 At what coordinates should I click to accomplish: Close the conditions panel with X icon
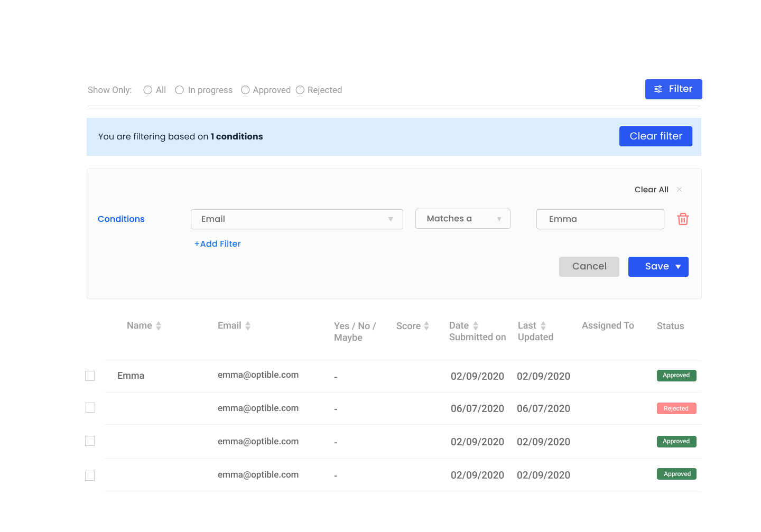pyautogui.click(x=680, y=190)
